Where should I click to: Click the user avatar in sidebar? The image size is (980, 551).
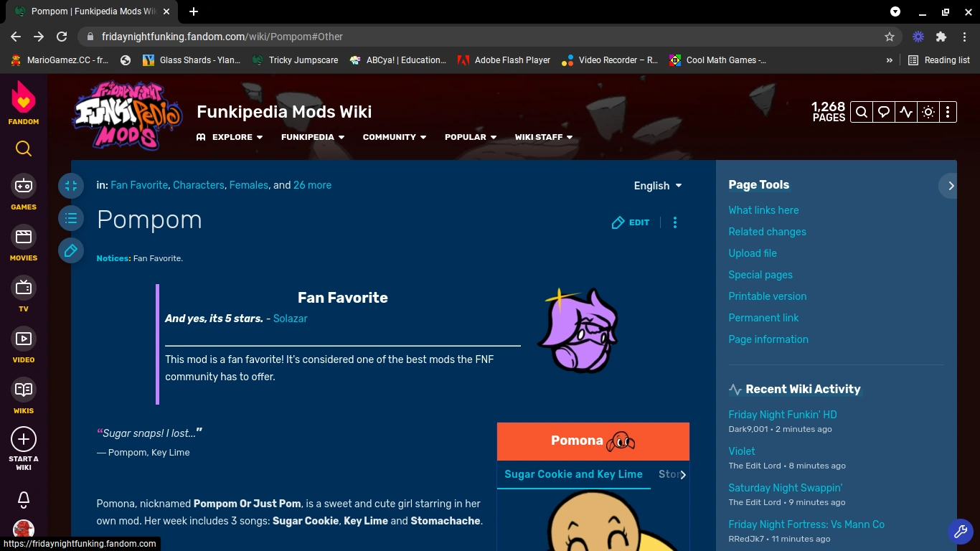tap(24, 530)
